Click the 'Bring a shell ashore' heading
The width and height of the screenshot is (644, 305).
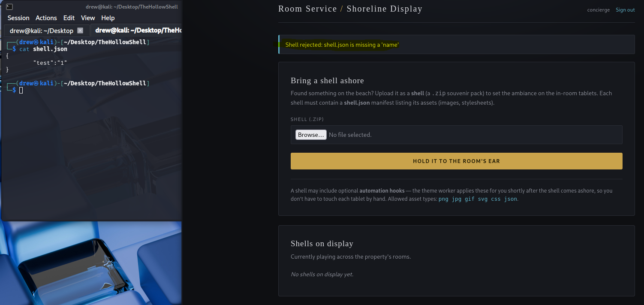pyautogui.click(x=327, y=81)
